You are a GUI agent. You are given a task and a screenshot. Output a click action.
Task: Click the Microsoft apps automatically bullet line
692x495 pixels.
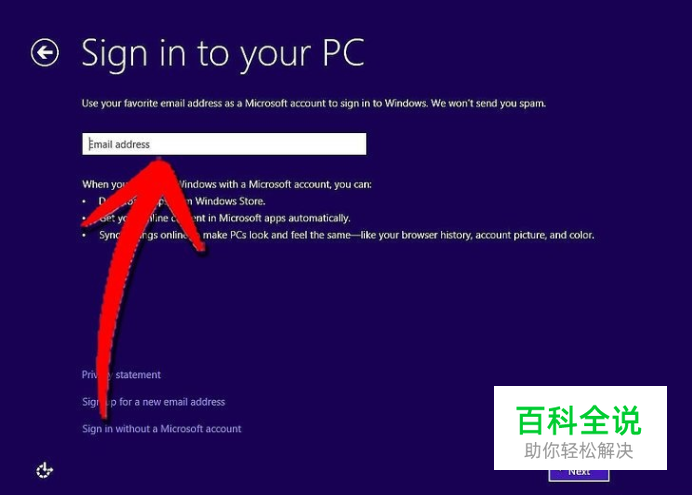[225, 218]
